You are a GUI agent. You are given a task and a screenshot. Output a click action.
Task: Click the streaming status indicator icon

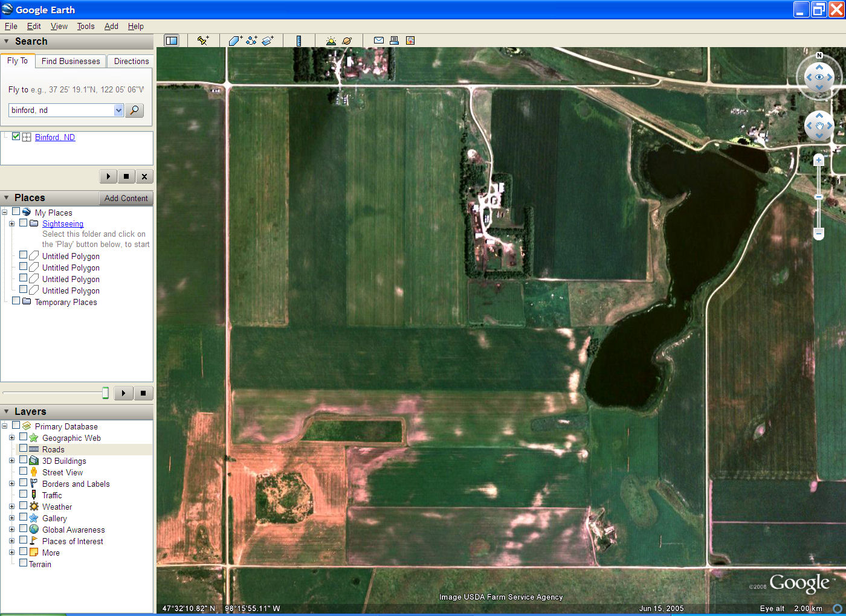tap(838, 608)
